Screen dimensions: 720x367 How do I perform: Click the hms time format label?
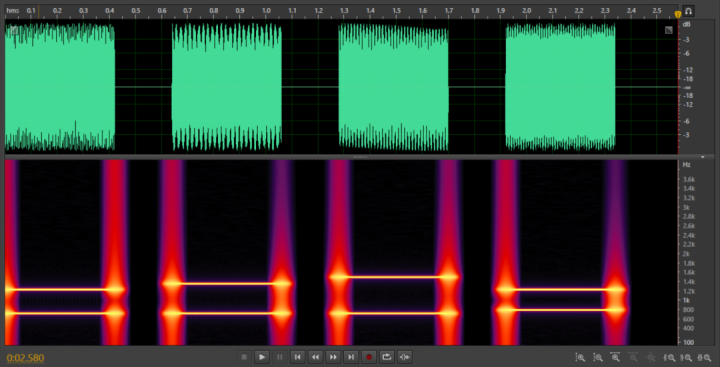(12, 10)
